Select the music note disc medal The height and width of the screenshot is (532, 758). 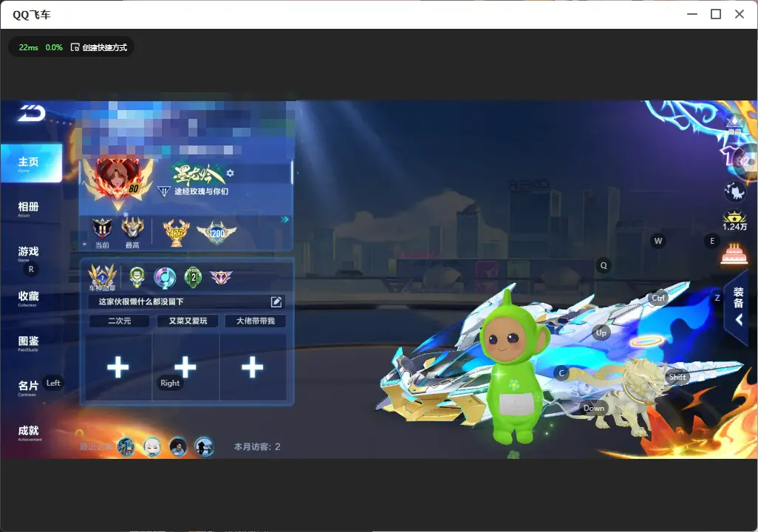tap(164, 278)
